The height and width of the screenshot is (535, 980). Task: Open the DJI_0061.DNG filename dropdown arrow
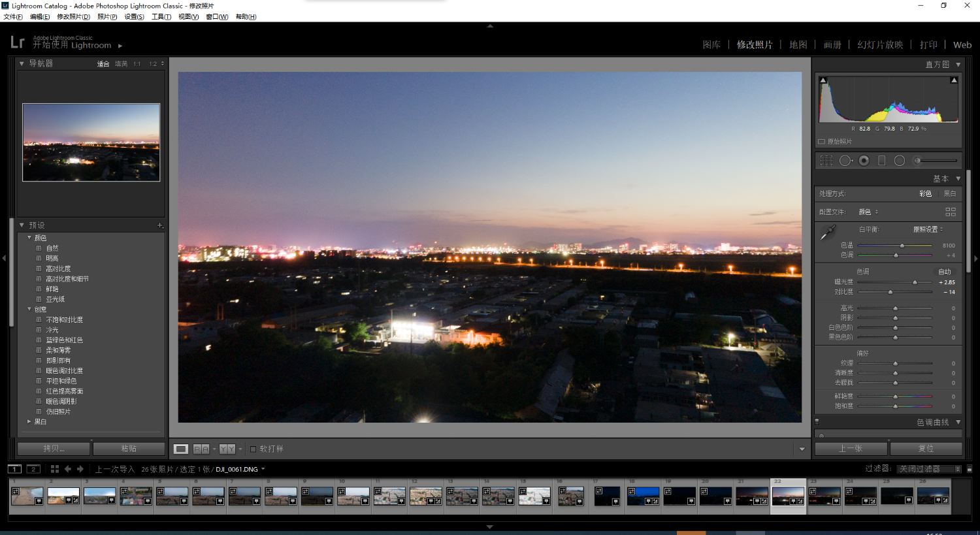pos(263,469)
